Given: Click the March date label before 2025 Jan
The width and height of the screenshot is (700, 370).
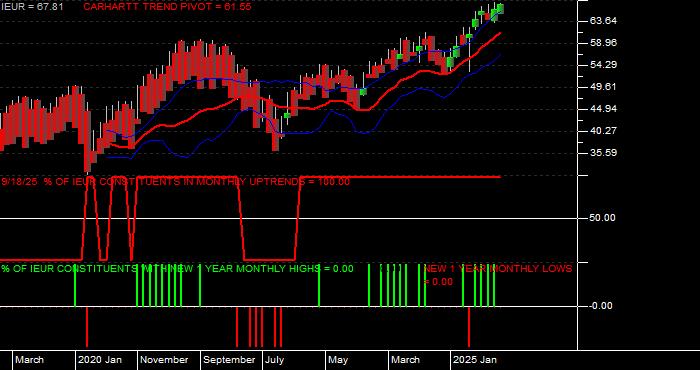Looking at the screenshot, I should click(405, 360).
